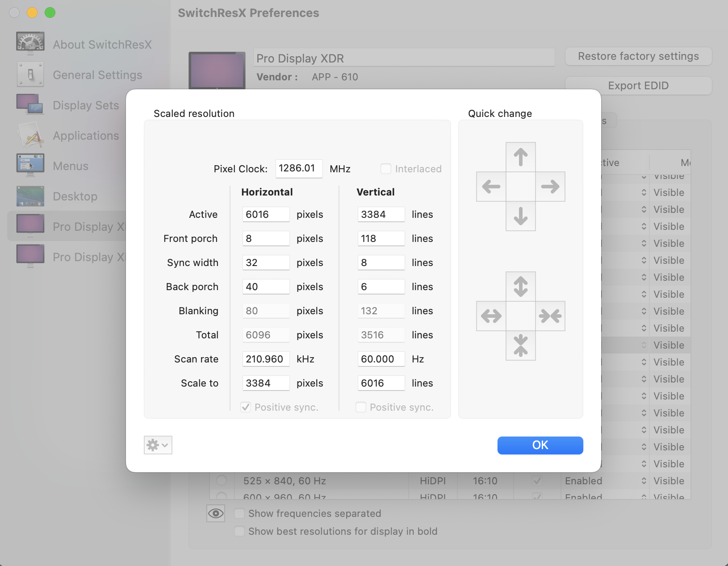
Task: Click the green zoom window button
Action: coord(50,12)
